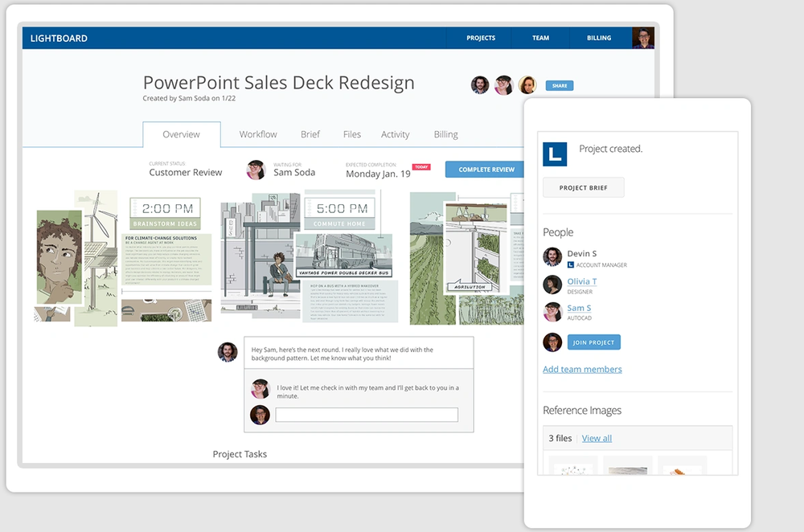The width and height of the screenshot is (804, 532).
Task: Switch to the Activity tab
Action: pyautogui.click(x=395, y=134)
